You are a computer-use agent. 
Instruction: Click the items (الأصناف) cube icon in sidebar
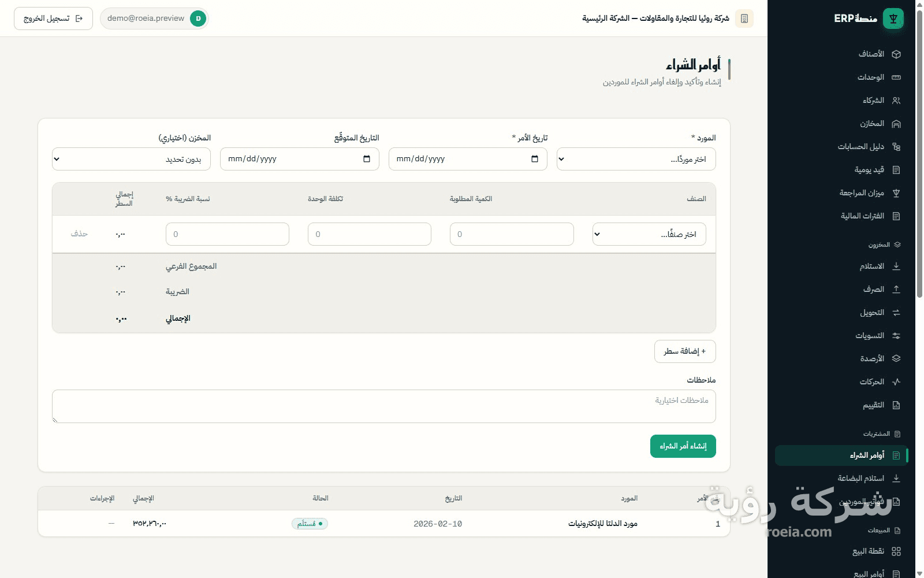[x=896, y=54]
